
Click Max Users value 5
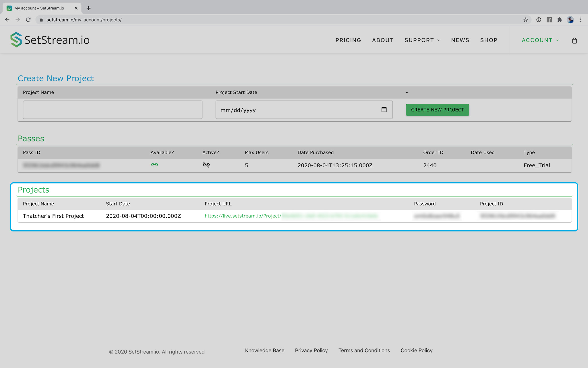[x=246, y=165]
